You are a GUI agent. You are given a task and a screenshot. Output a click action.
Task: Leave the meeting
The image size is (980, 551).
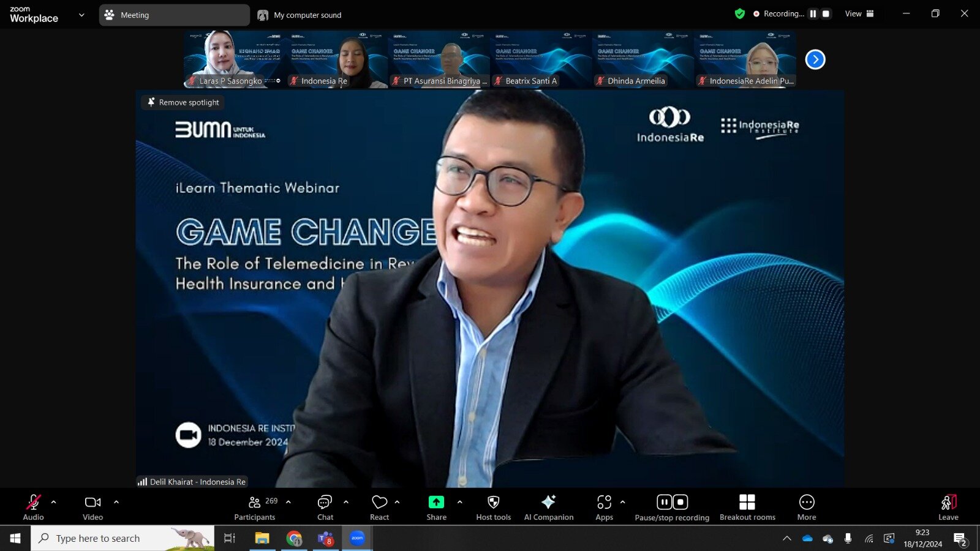(x=948, y=508)
